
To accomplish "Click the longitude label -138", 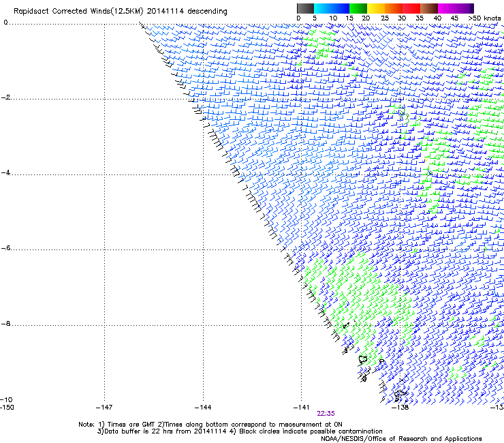I will 400,408.
